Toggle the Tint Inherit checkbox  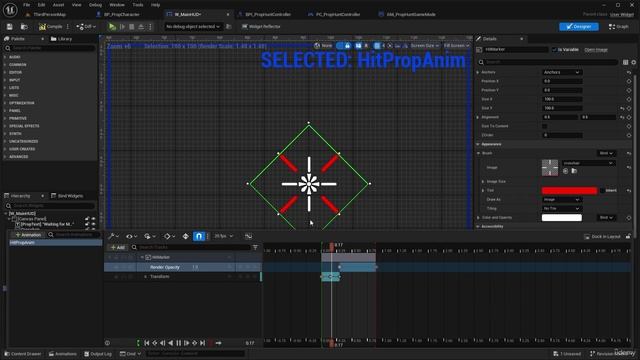[602, 191]
